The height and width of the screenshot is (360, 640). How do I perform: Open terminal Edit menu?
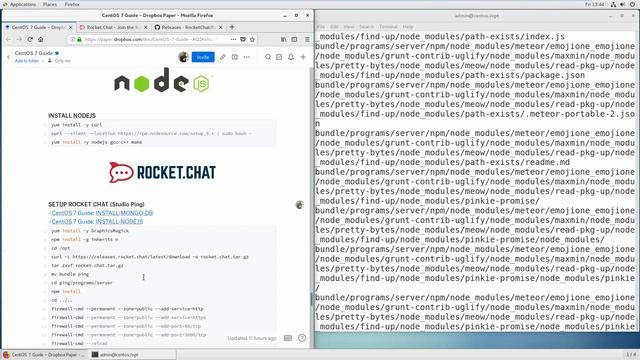pos(334,27)
